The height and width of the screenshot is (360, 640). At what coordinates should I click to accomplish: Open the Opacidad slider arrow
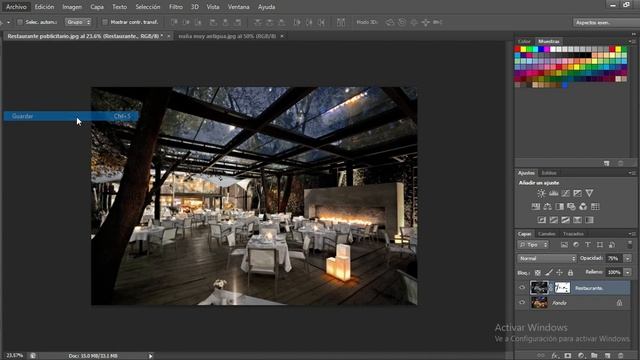628,258
